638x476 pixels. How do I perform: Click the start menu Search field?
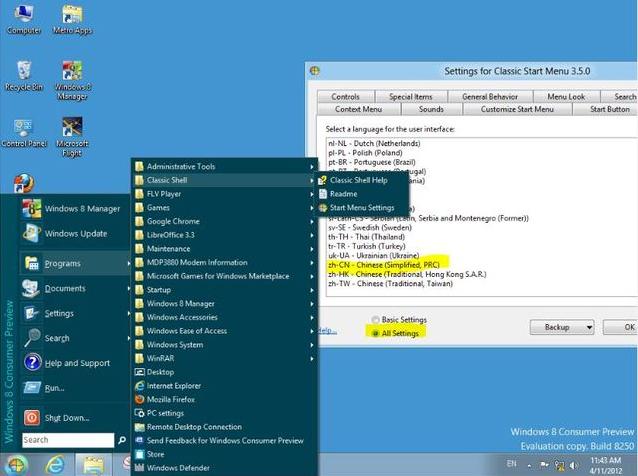click(67, 440)
